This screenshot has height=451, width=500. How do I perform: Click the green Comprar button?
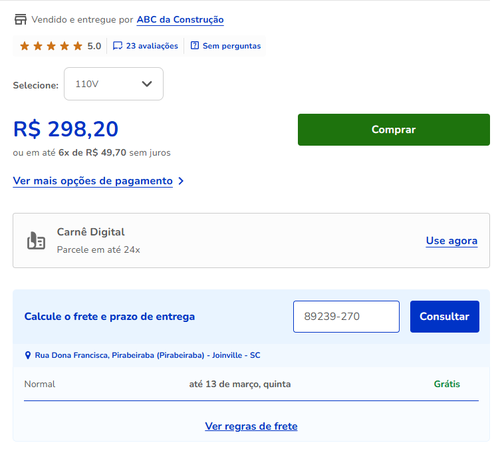coord(394,130)
